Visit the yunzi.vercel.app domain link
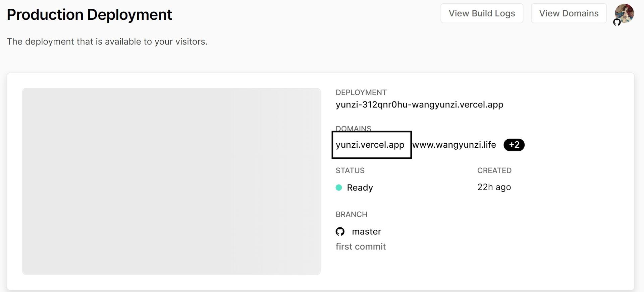This screenshot has width=644, height=292. (370, 145)
